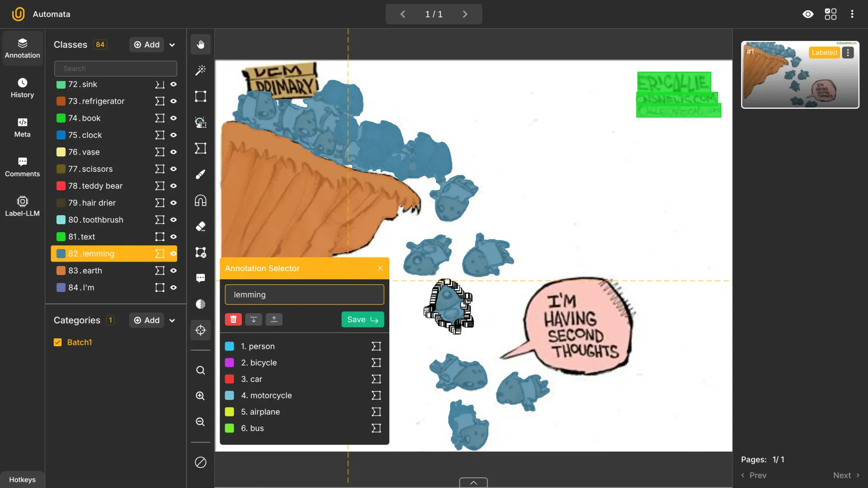Select the bounding box tool
868x488 pixels.
(x=201, y=96)
